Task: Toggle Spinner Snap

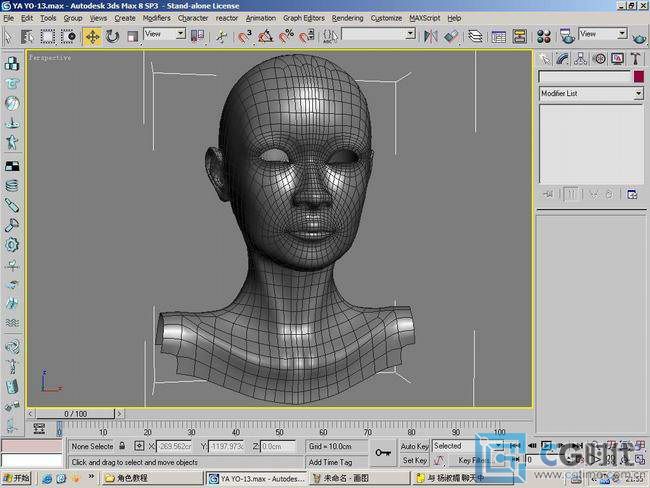Action: (x=307, y=36)
